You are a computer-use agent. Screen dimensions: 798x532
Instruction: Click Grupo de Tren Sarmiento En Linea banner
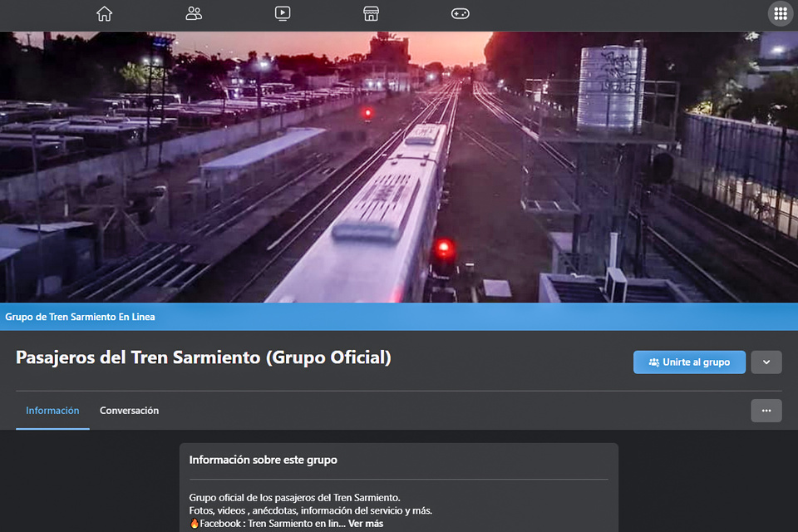coord(81,317)
